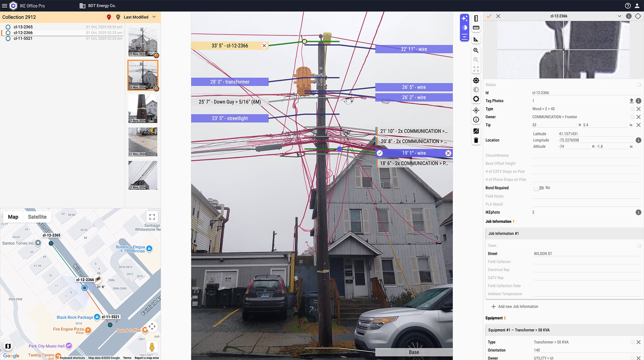Viewport: 644px width, 360px height.
Task: Switch to the Map view tab
Action: coord(13,217)
